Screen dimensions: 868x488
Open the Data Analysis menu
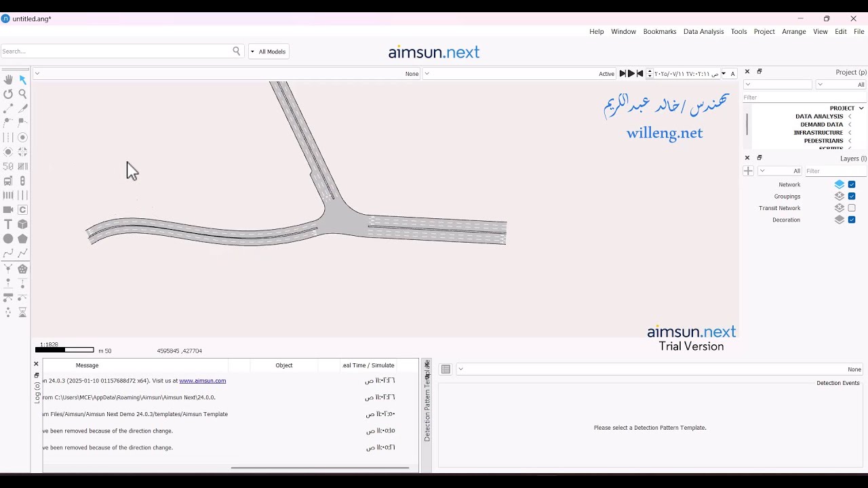click(703, 32)
